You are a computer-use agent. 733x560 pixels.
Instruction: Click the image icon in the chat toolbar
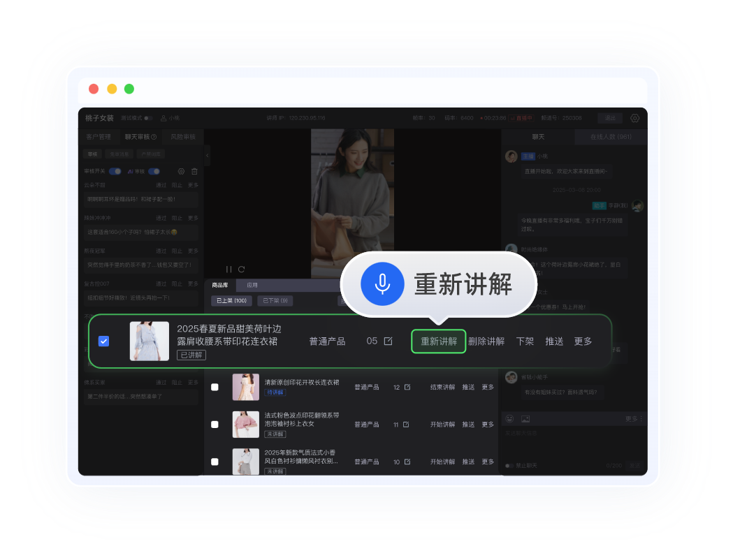click(x=525, y=419)
